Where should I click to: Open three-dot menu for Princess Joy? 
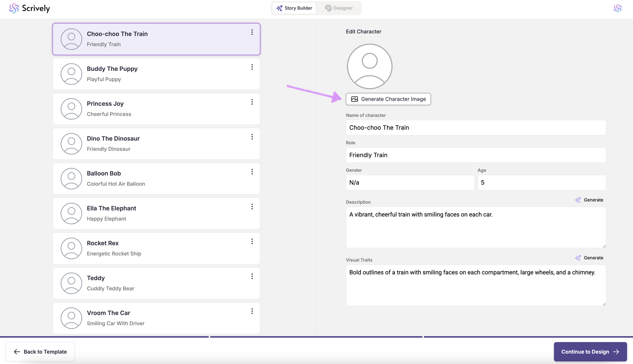(252, 102)
